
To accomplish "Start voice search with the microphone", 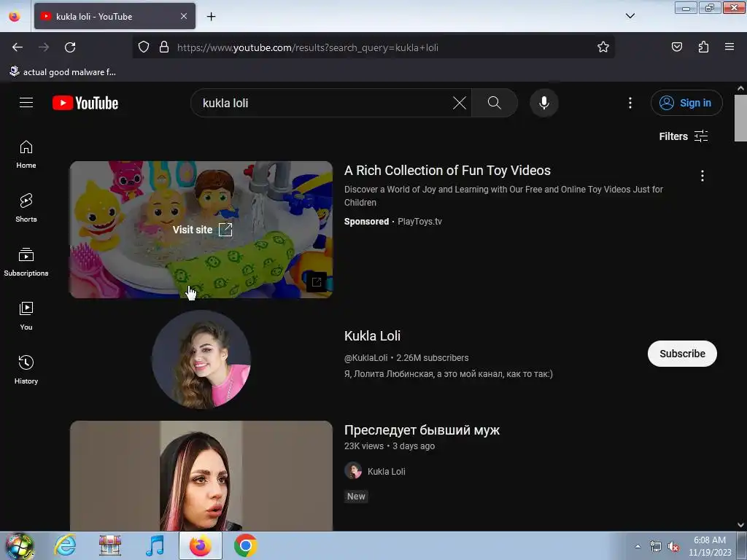I will point(544,103).
